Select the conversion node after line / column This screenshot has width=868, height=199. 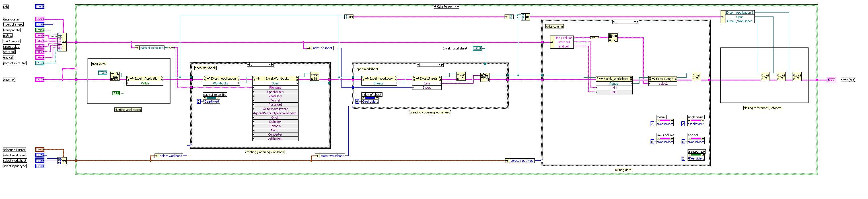pyautogui.click(x=595, y=38)
